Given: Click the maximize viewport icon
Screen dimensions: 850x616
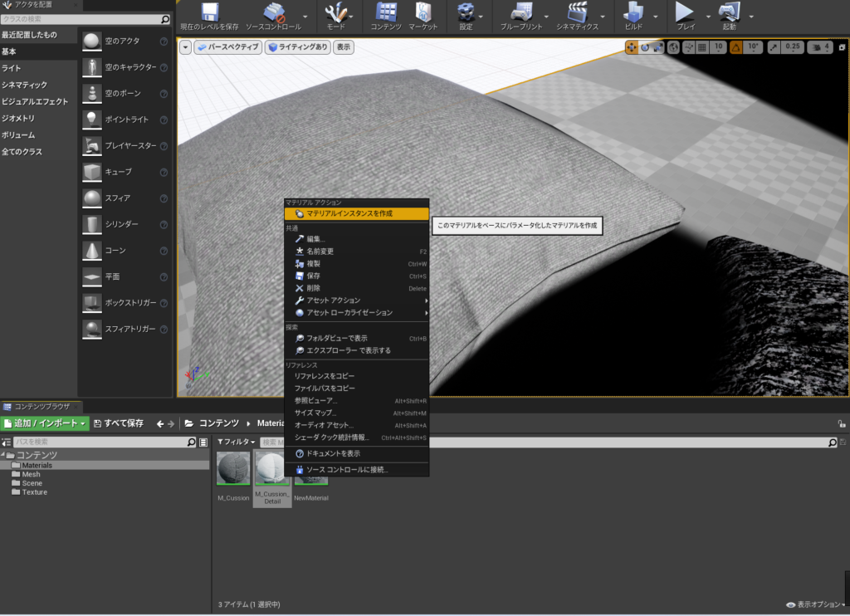Looking at the screenshot, I should tap(842, 47).
